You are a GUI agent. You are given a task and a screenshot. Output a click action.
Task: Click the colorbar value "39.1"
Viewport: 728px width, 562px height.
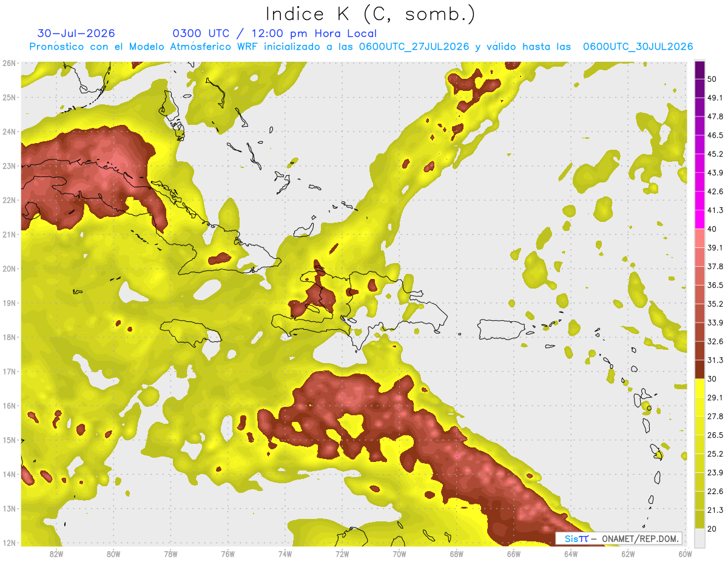[715, 248]
